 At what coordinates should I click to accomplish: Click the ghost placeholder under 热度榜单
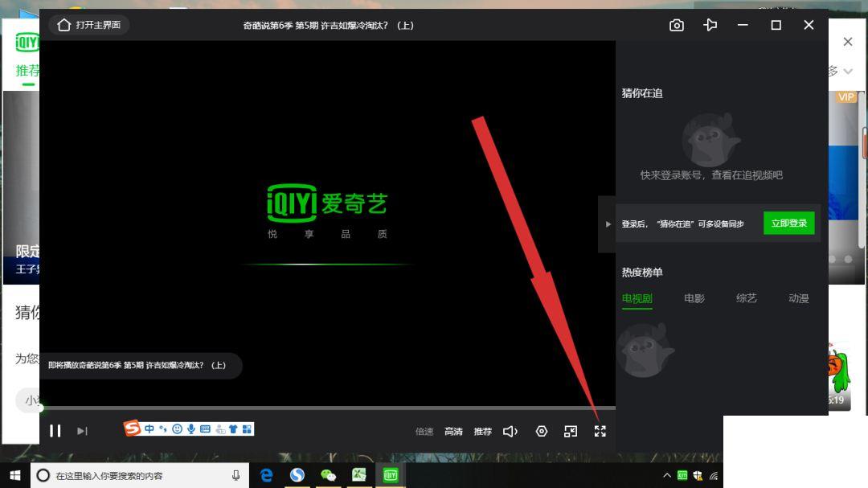tap(645, 350)
